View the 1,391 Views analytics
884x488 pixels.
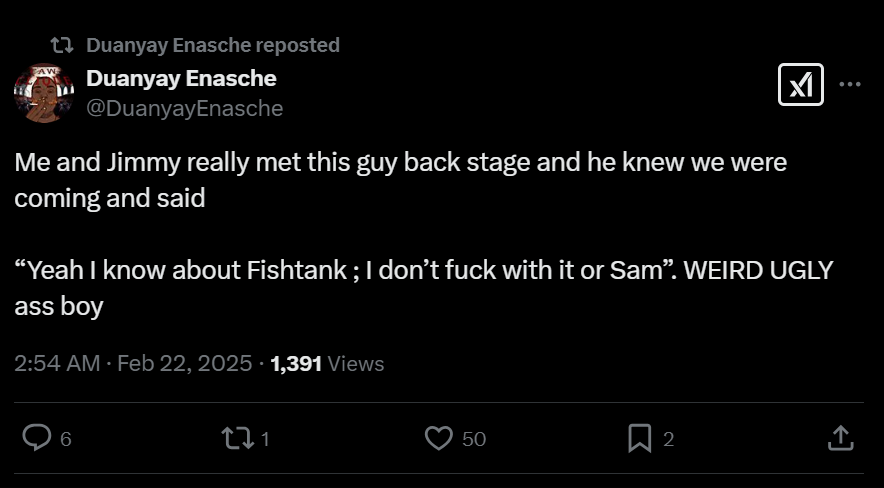(x=327, y=364)
